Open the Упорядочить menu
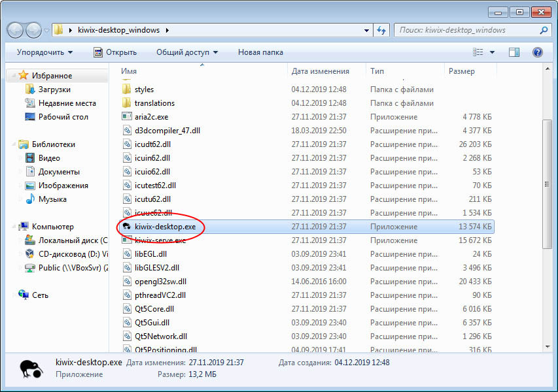 (x=45, y=52)
